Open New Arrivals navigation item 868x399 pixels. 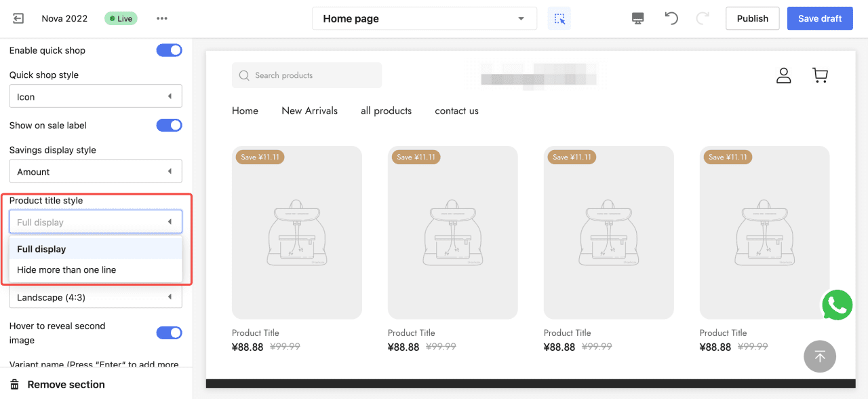pos(309,111)
